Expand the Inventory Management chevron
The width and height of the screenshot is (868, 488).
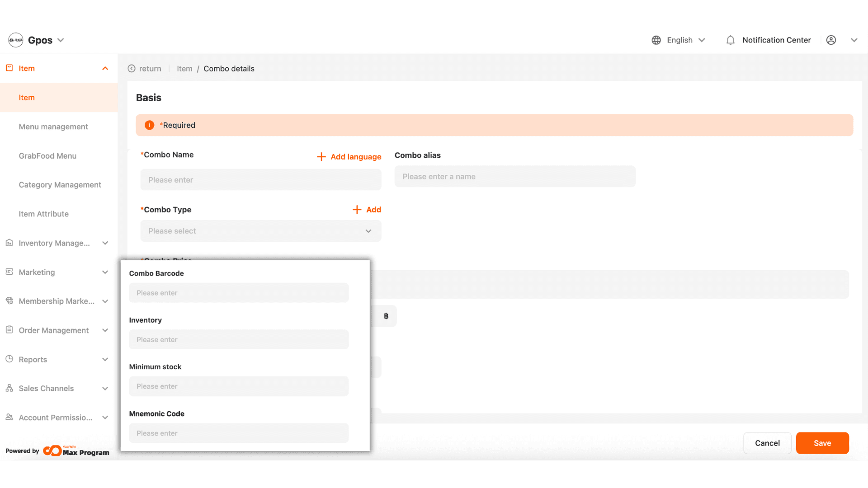[x=105, y=243]
